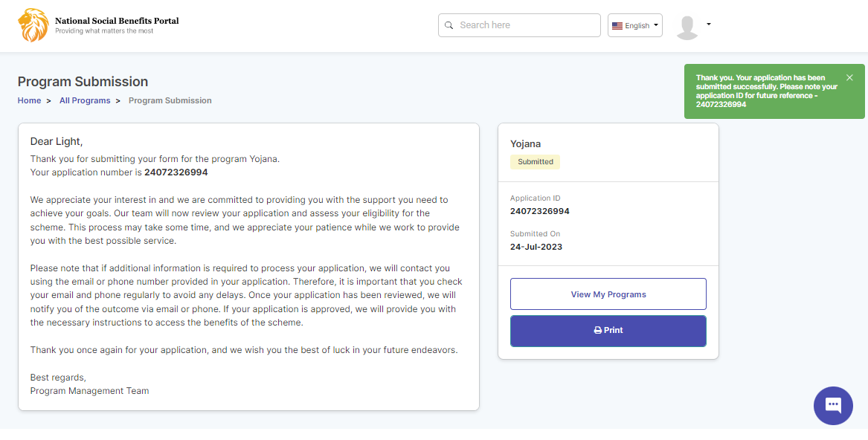The width and height of the screenshot is (868, 440).
Task: Click the Program Submission page heading
Action: 83,82
